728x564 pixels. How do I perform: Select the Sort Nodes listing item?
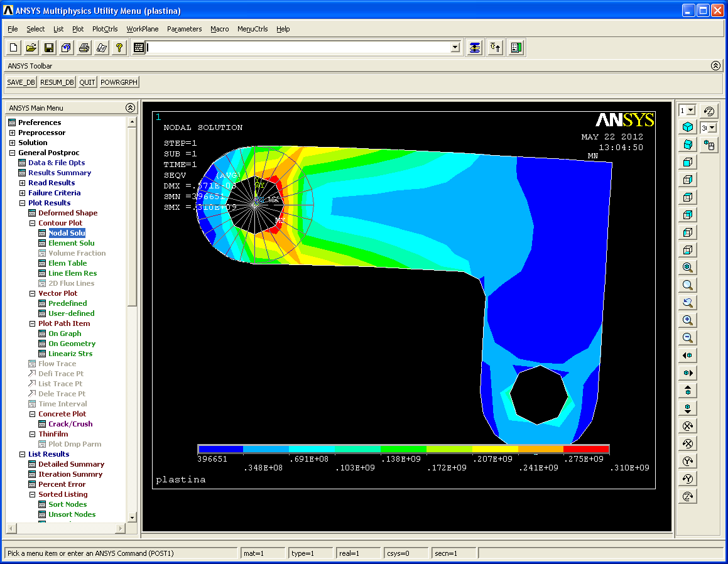click(x=67, y=504)
